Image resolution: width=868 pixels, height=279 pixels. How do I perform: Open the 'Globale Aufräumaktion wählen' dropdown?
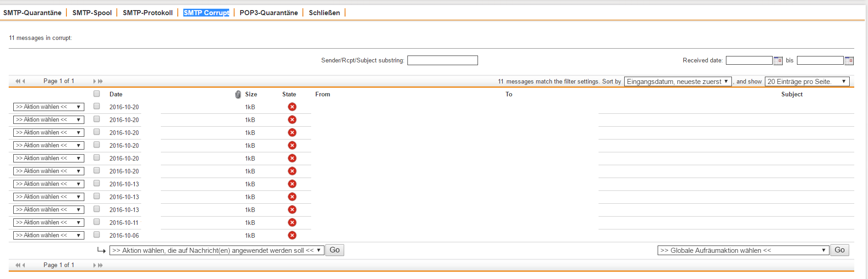(x=743, y=251)
